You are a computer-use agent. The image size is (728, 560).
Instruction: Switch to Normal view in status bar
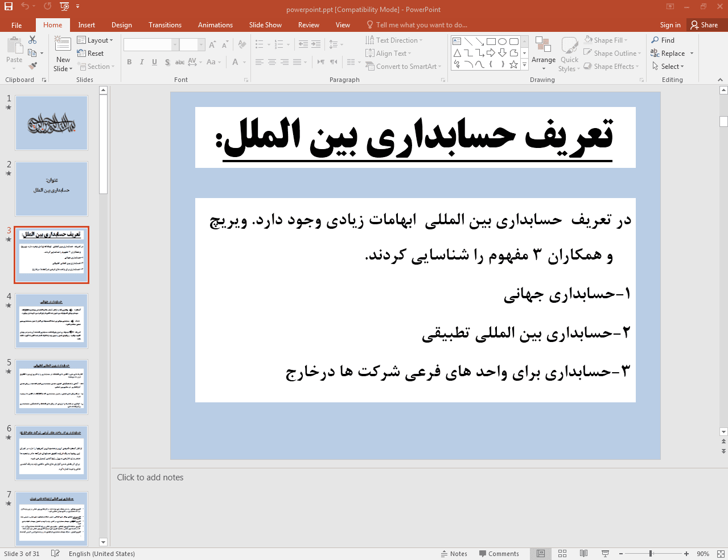coord(541,554)
